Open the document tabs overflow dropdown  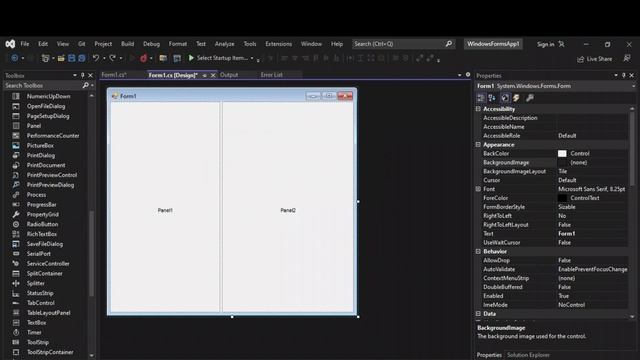pos(460,75)
